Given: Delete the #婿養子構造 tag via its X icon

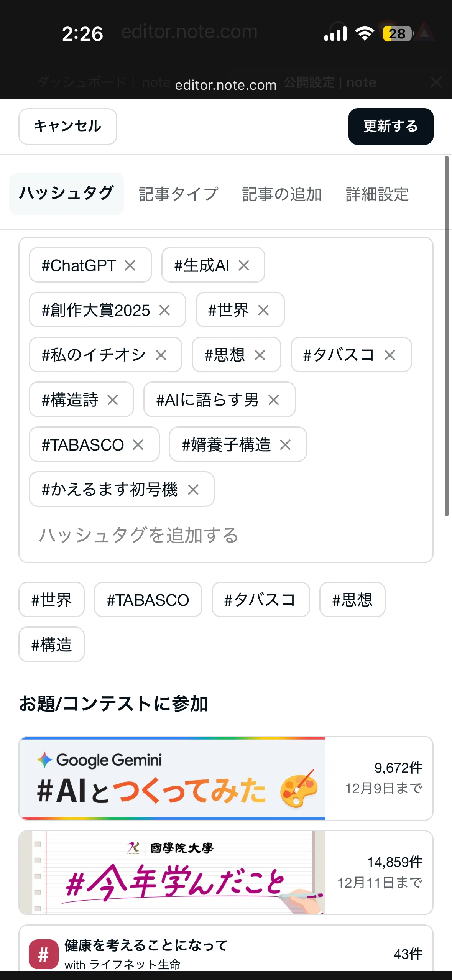Looking at the screenshot, I should coord(285,445).
